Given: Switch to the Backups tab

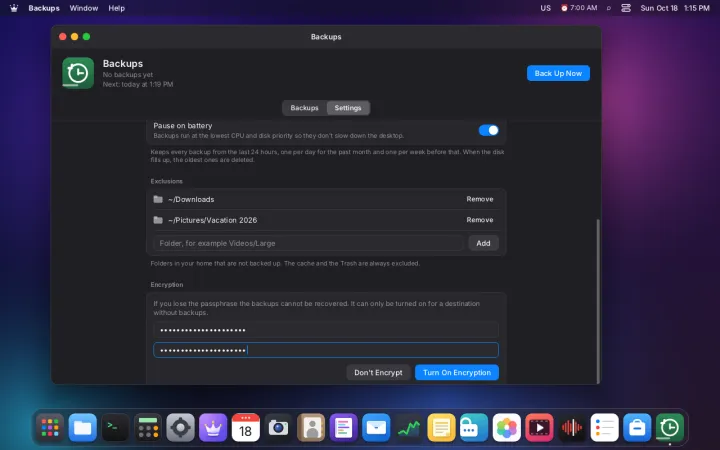Looking at the screenshot, I should (304, 108).
